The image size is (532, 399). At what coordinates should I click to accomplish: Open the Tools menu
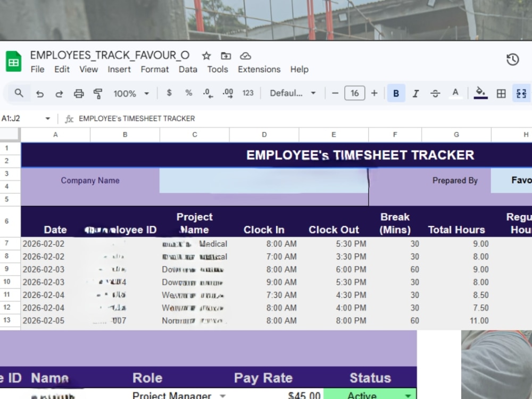218,69
